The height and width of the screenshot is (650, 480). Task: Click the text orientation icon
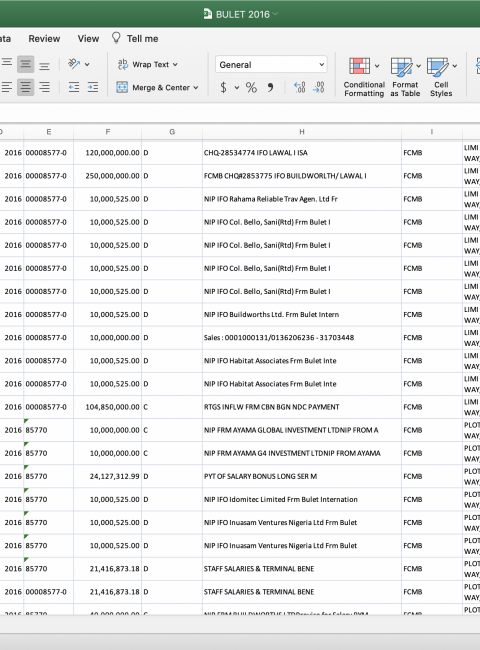click(74, 64)
